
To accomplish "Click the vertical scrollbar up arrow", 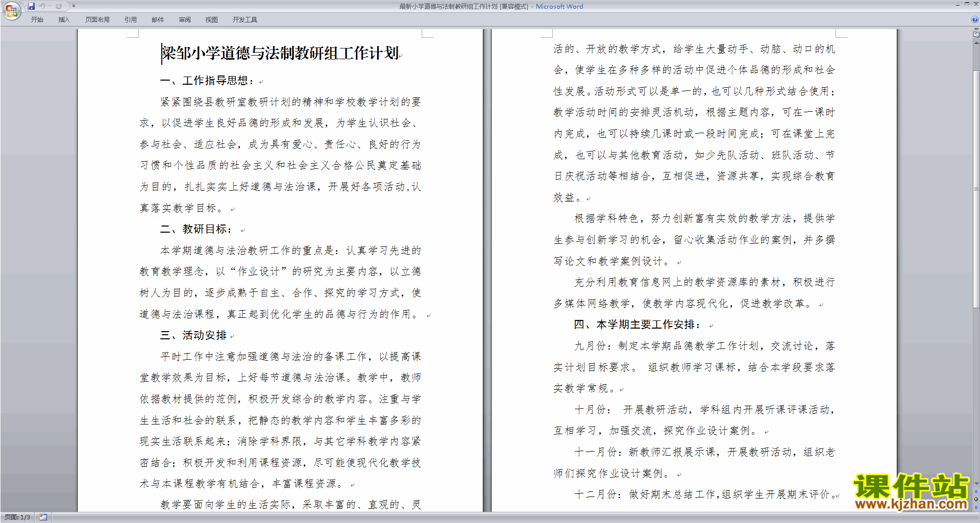I will click(976, 42).
